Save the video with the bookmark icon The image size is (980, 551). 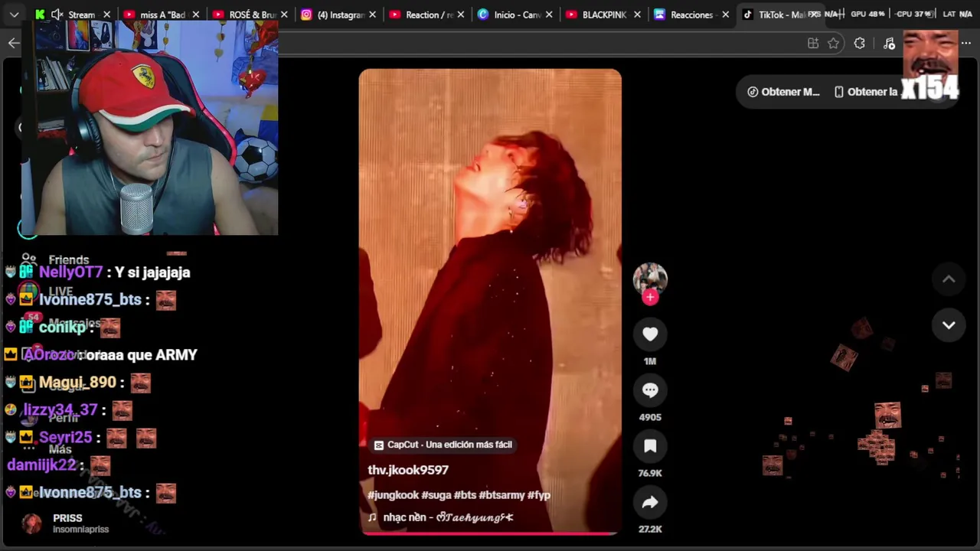point(650,446)
